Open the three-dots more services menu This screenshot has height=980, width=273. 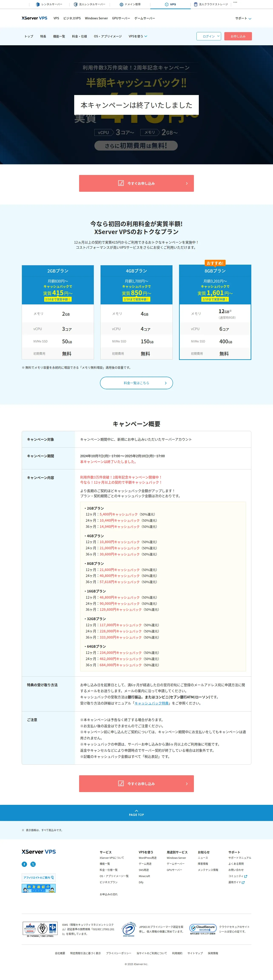click(x=235, y=2)
